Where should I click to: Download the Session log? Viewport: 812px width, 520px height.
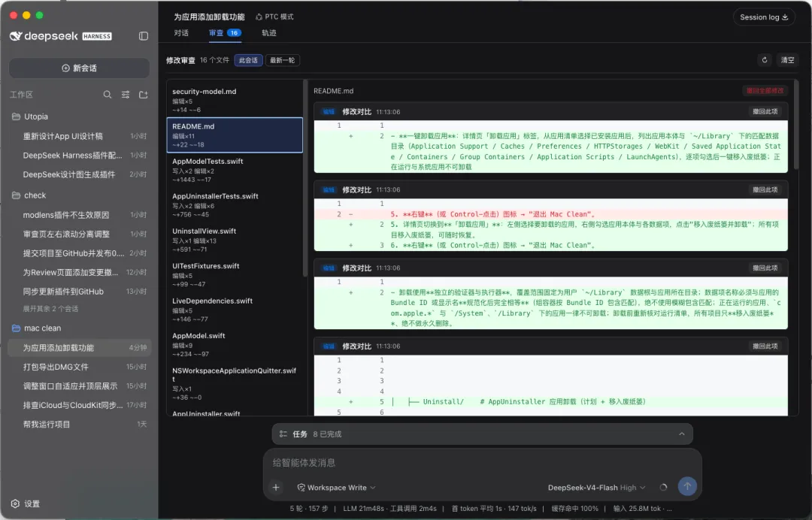tap(764, 17)
